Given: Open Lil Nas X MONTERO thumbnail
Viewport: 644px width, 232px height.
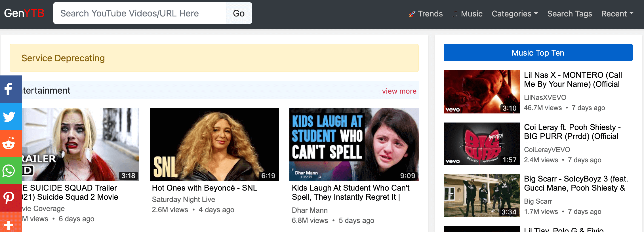Looking at the screenshot, I should coord(482,92).
